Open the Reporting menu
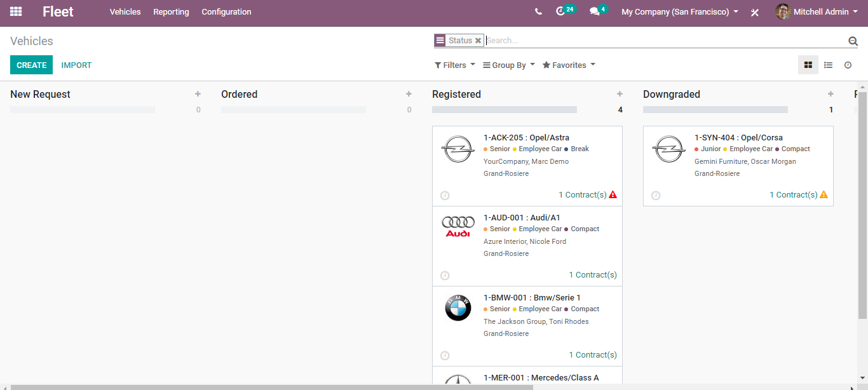This screenshot has width=868, height=390. 171,11
